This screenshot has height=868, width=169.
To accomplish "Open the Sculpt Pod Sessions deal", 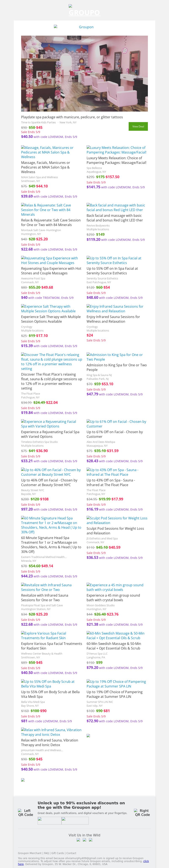I will pyautogui.click(x=117, y=520).
